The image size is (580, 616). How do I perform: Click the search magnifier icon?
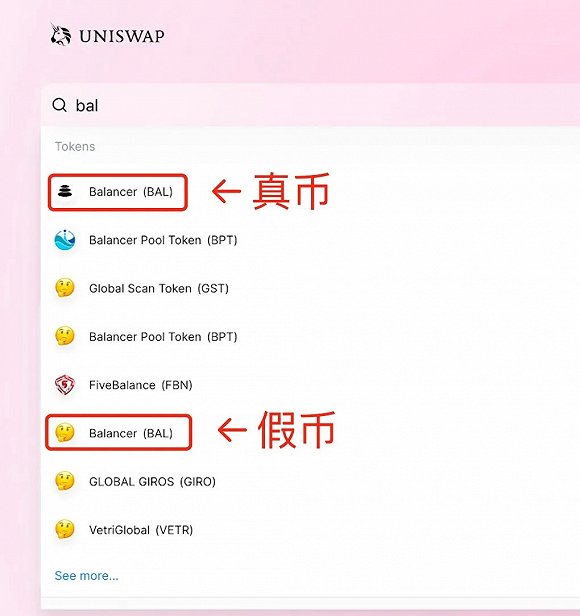point(60,105)
